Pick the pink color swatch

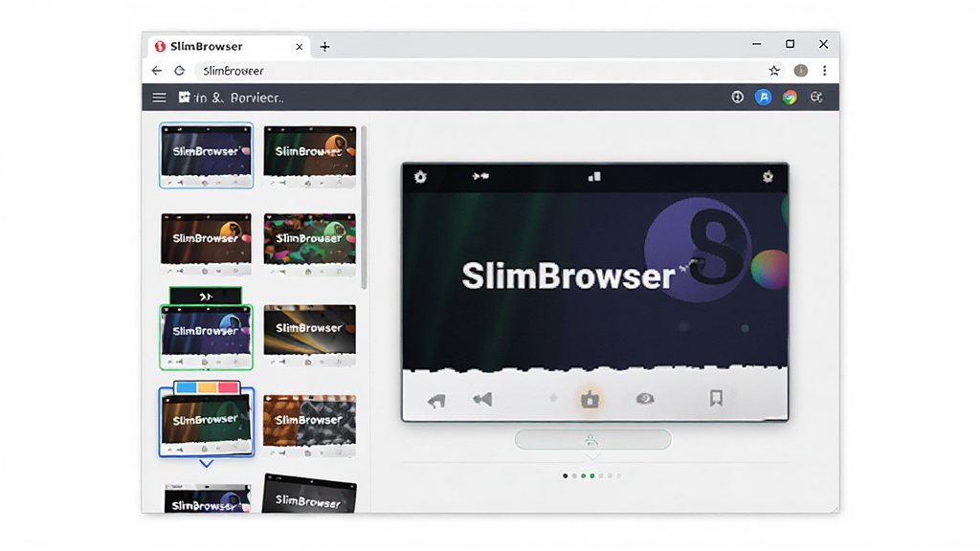coord(228,387)
